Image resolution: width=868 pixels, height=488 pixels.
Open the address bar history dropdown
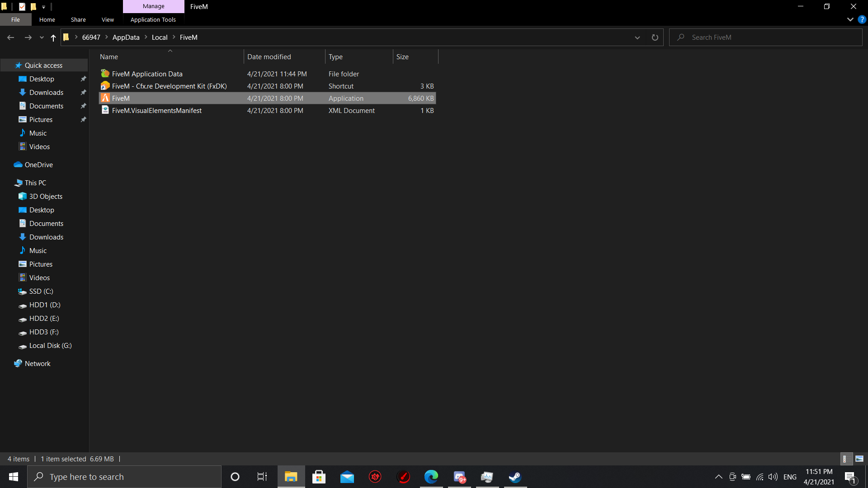point(637,38)
